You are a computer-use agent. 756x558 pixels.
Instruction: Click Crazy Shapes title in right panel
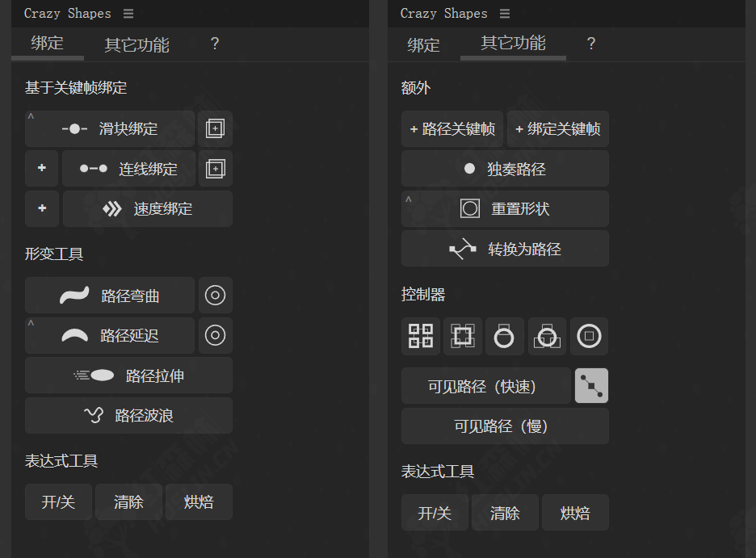point(443,14)
